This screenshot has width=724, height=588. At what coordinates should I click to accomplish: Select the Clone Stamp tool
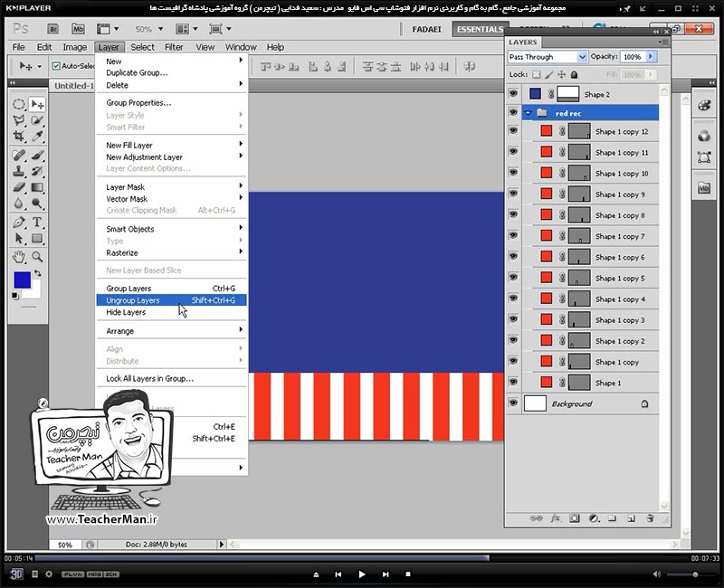[18, 171]
